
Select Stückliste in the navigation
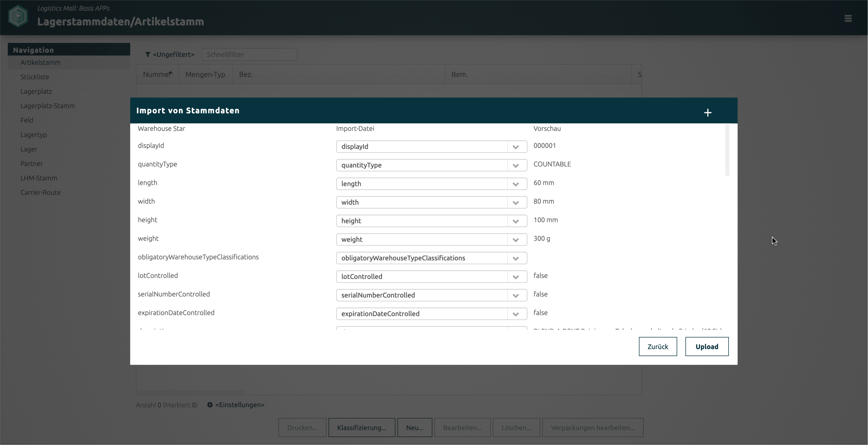(x=35, y=77)
